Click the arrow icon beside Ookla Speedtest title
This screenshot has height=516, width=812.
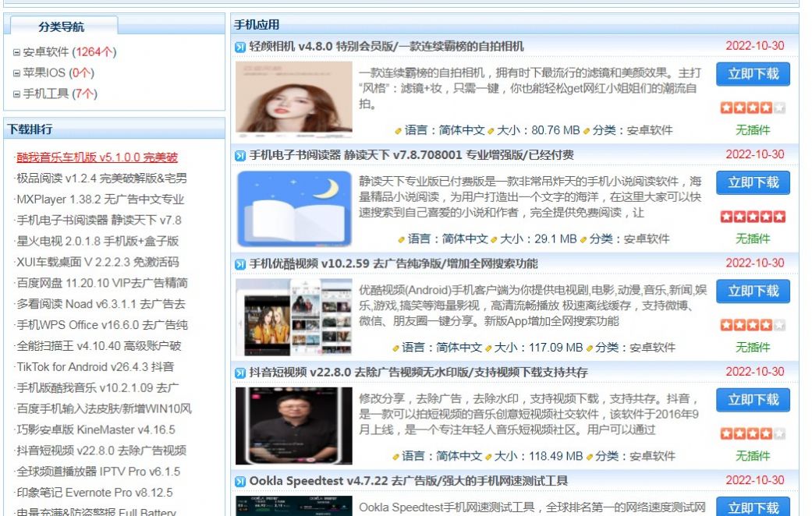239,482
